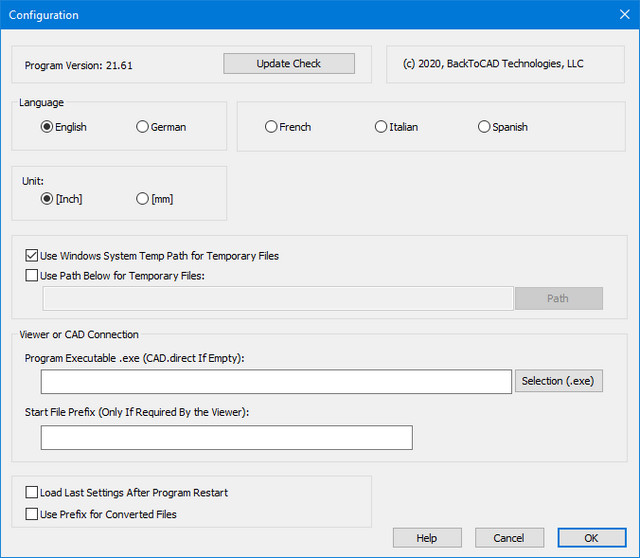640x558 pixels.
Task: Open the Selection (.exe) file picker
Action: 559,381
